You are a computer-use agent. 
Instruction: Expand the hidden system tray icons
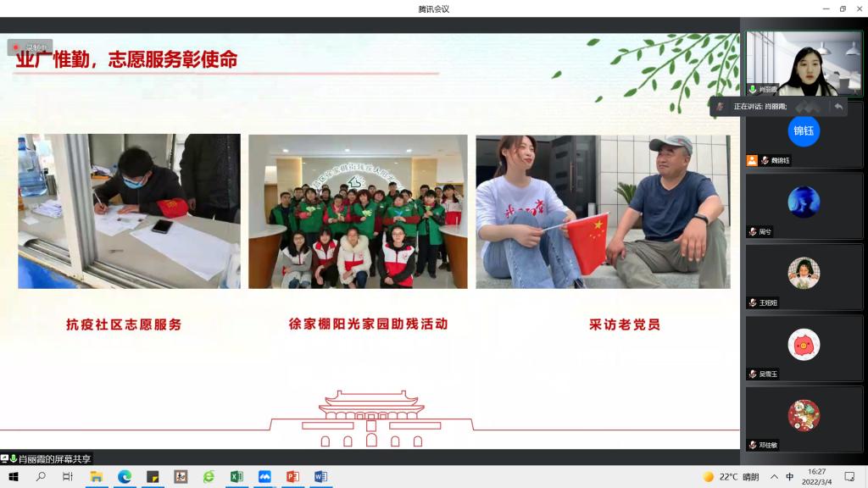[x=774, y=477]
